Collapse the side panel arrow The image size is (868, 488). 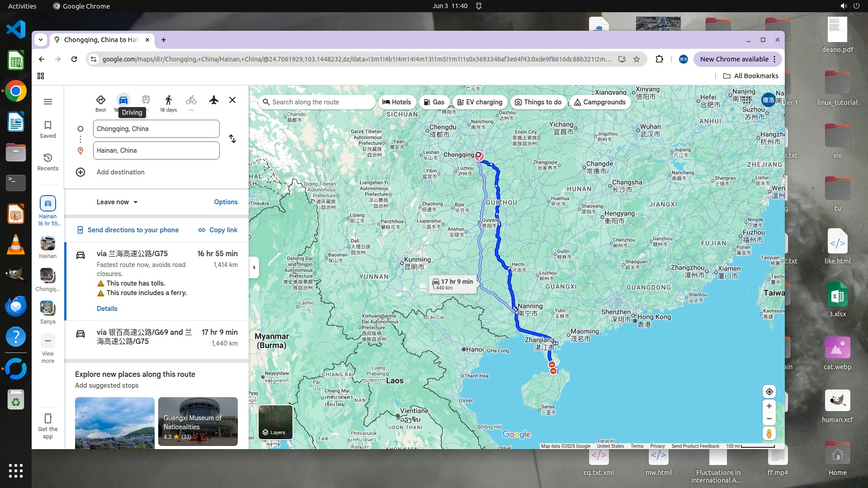254,267
